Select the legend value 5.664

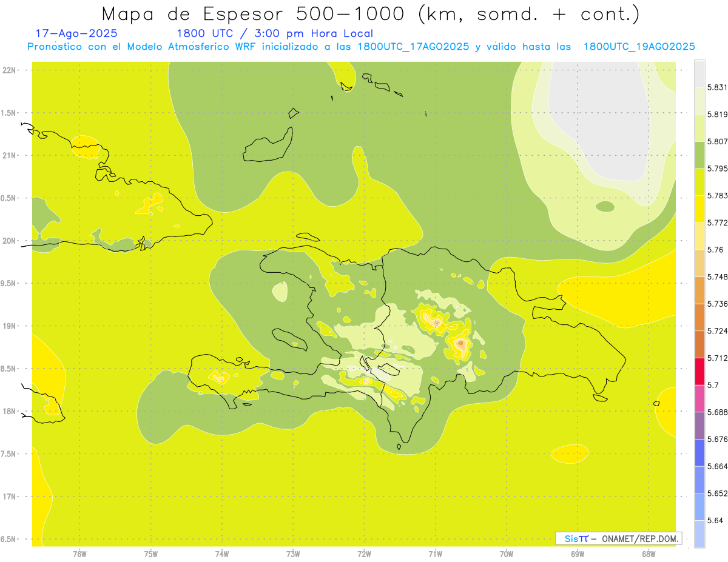point(718,466)
